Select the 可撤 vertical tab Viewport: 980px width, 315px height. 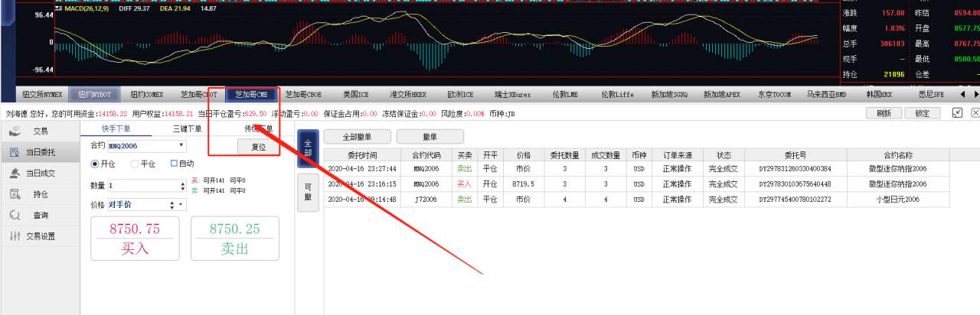(x=308, y=192)
